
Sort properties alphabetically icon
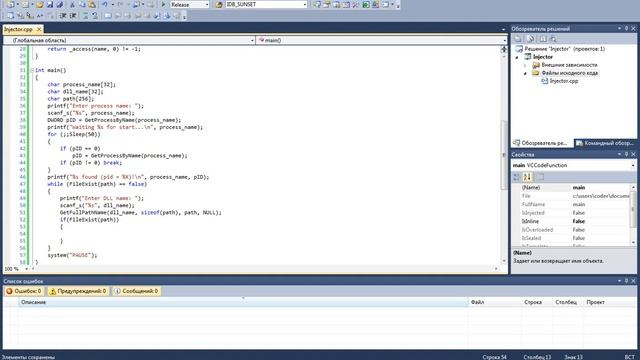[x=527, y=177]
